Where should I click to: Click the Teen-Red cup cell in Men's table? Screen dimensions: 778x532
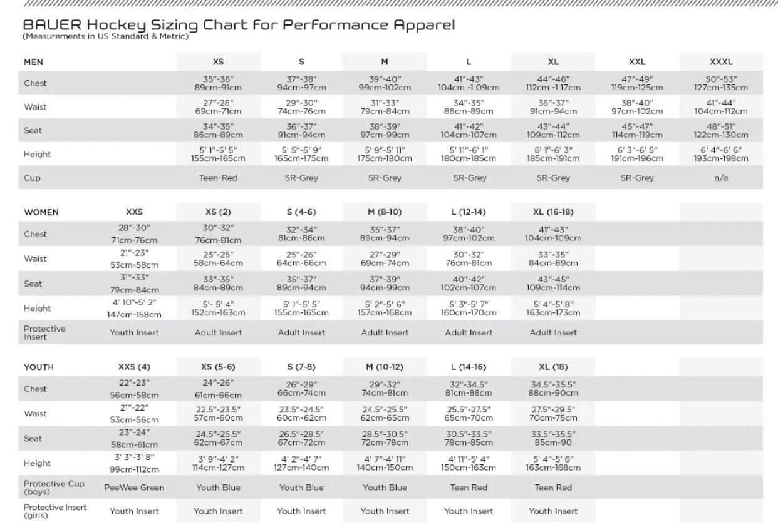coord(218,178)
